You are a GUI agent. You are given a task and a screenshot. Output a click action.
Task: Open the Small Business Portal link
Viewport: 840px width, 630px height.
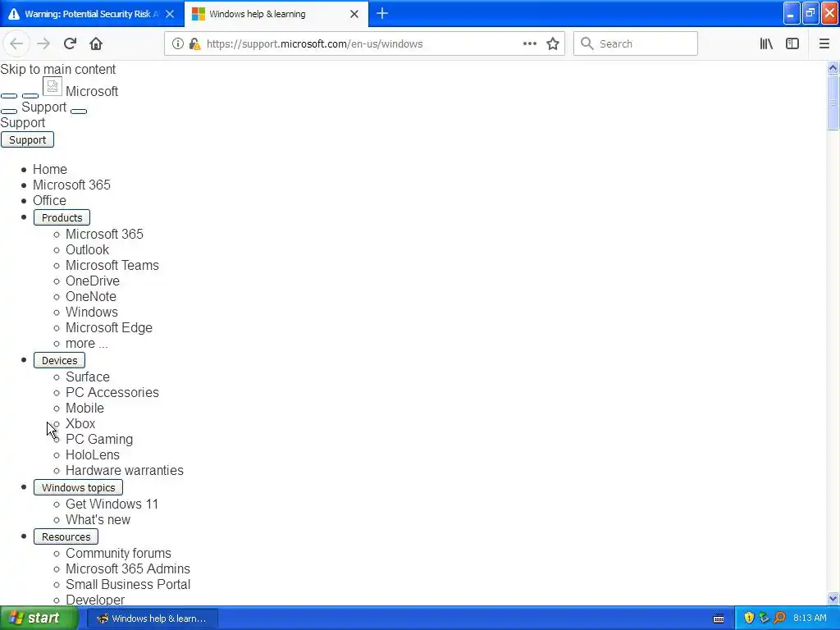tap(128, 584)
